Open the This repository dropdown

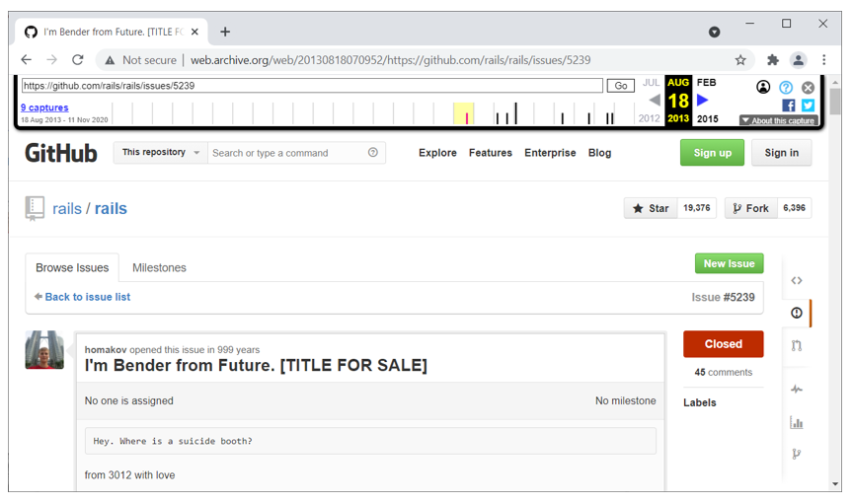(160, 153)
